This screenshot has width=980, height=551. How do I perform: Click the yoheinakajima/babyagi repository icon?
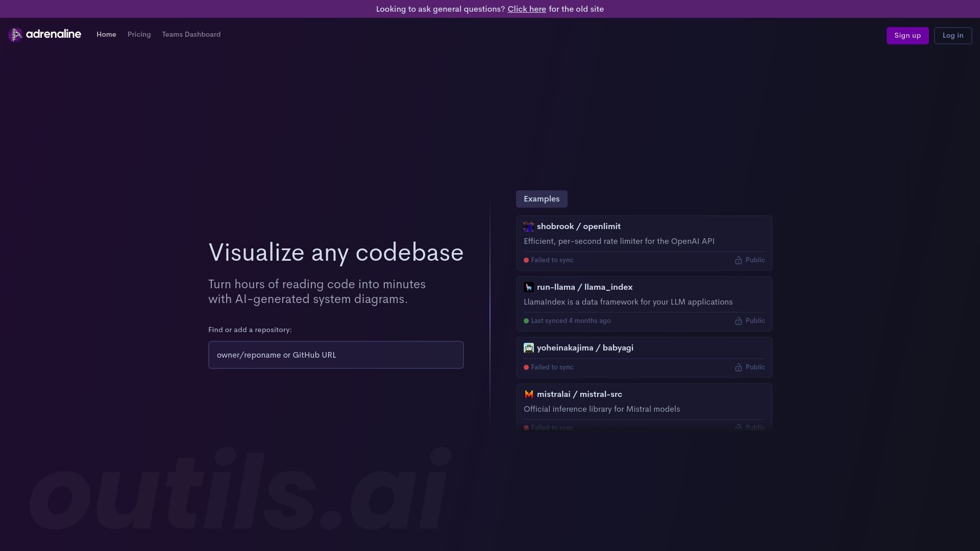click(x=528, y=348)
